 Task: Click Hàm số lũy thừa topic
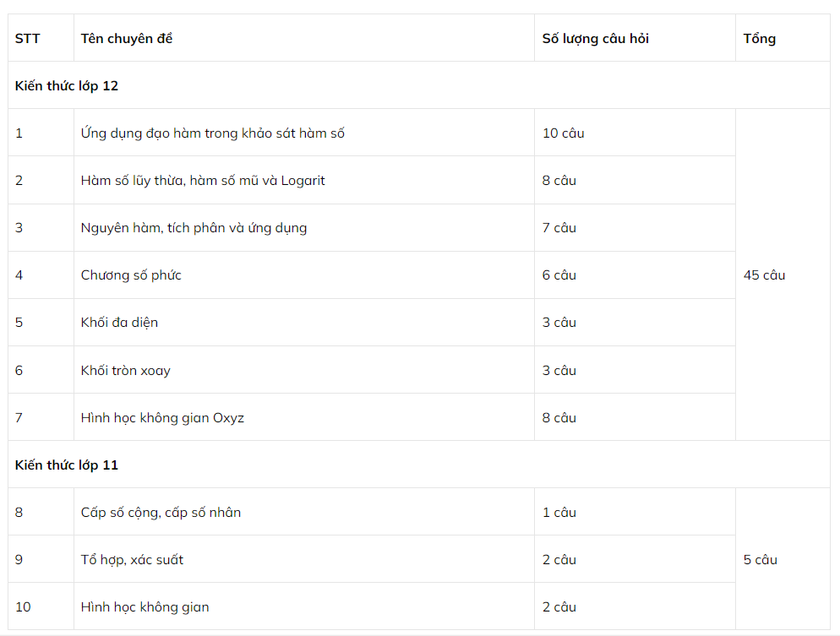click(203, 181)
